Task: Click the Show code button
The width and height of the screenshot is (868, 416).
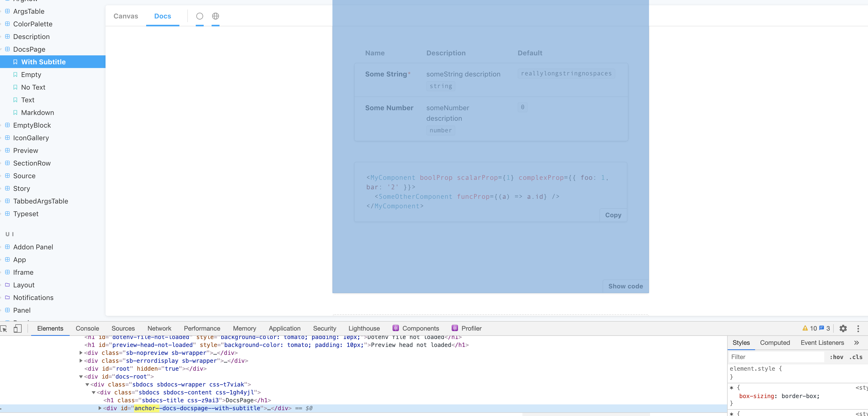Action: tap(625, 286)
